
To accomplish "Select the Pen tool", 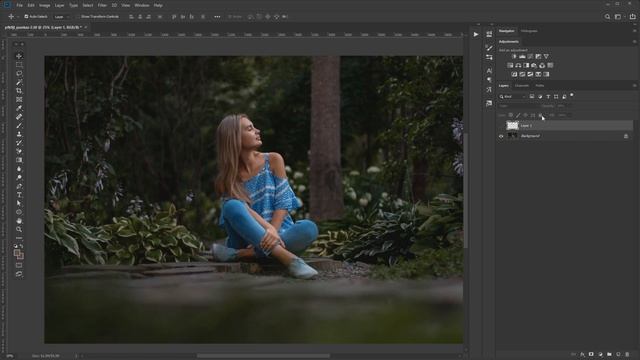I will pyautogui.click(x=19, y=186).
